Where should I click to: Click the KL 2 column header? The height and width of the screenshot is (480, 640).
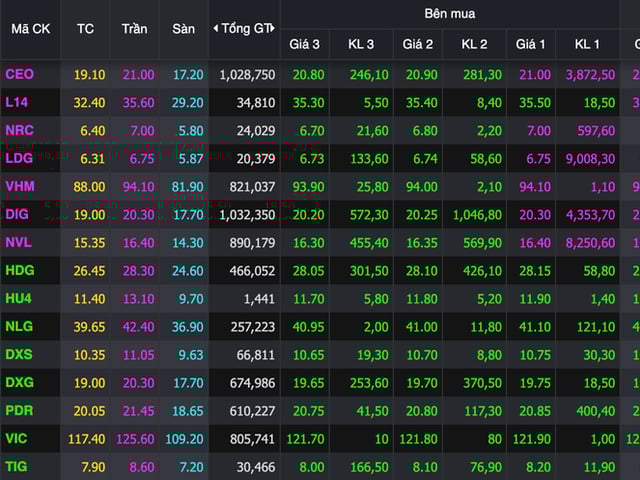(x=474, y=44)
